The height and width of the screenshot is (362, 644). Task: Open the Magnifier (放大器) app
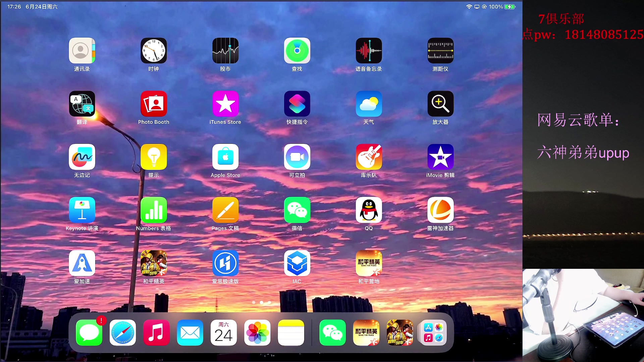pos(440,104)
